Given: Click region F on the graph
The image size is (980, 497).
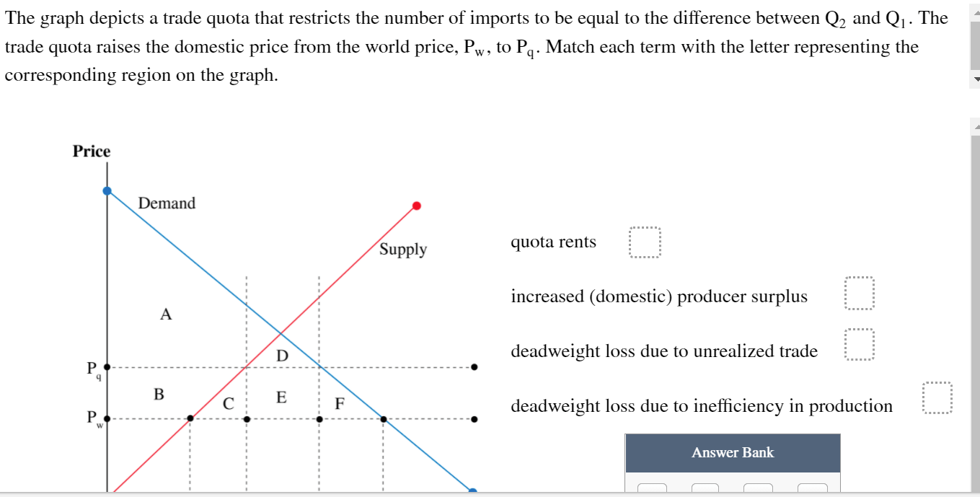Looking at the screenshot, I should [x=339, y=404].
